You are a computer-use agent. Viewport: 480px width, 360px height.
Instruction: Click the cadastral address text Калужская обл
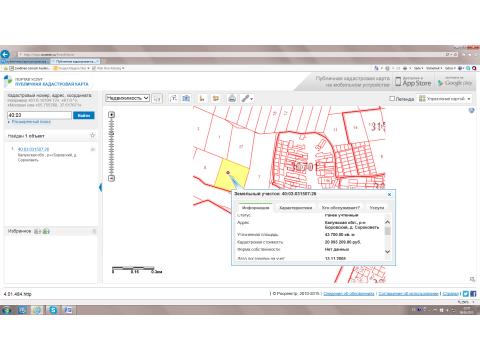(x=351, y=225)
